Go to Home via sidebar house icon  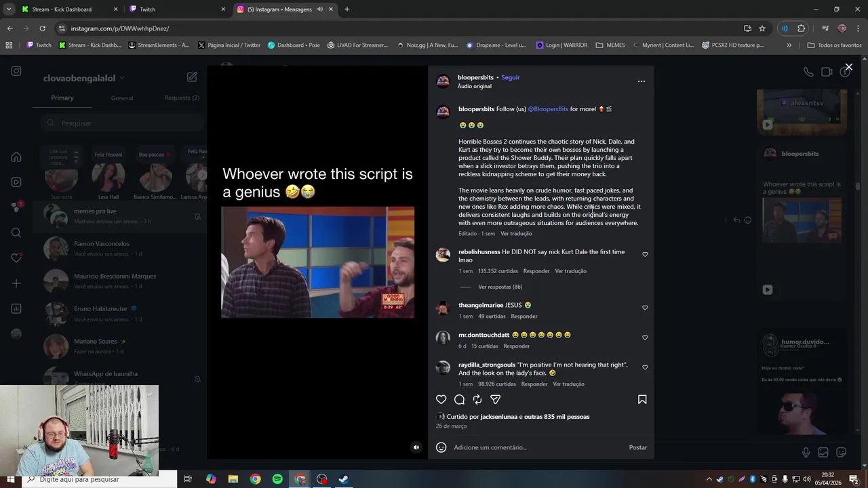(16, 157)
